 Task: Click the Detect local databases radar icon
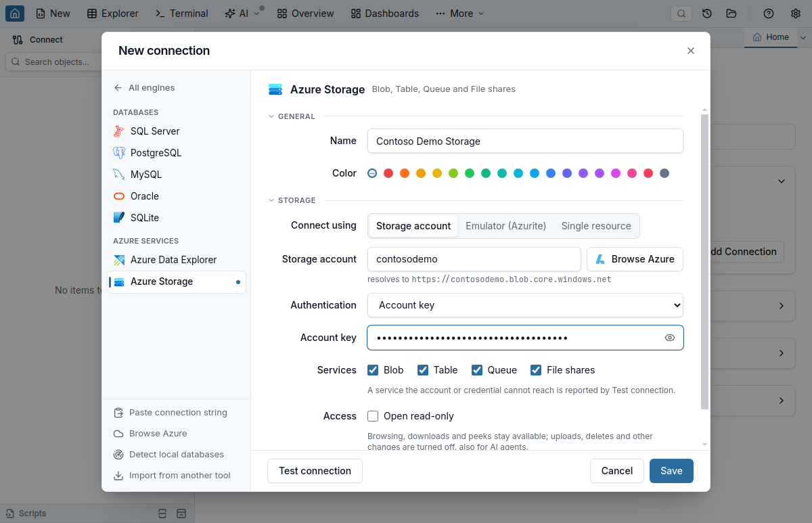[118, 455]
